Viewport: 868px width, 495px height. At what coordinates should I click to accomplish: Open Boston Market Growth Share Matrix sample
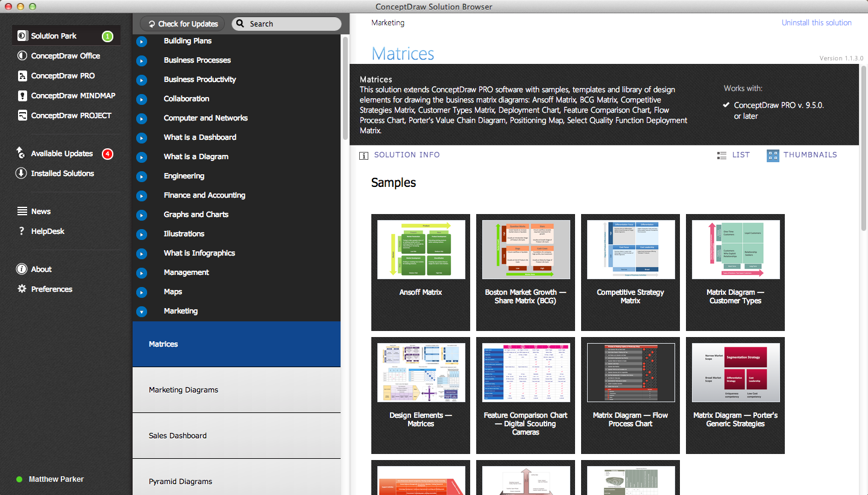click(526, 273)
